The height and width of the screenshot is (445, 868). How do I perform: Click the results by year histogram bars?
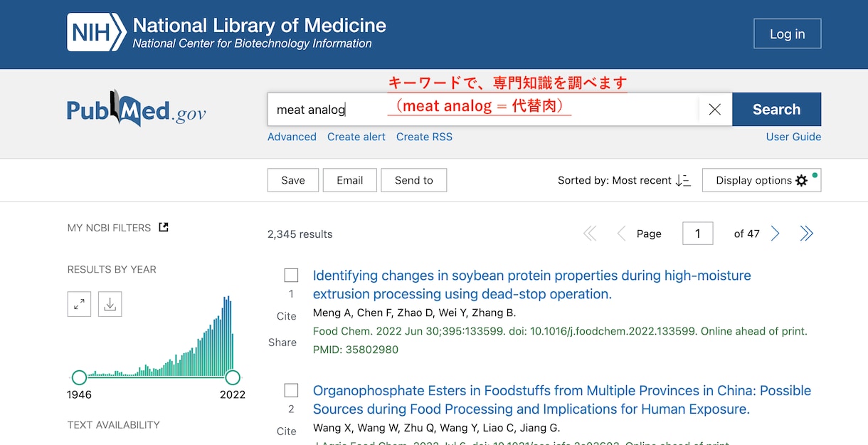[x=161, y=336]
